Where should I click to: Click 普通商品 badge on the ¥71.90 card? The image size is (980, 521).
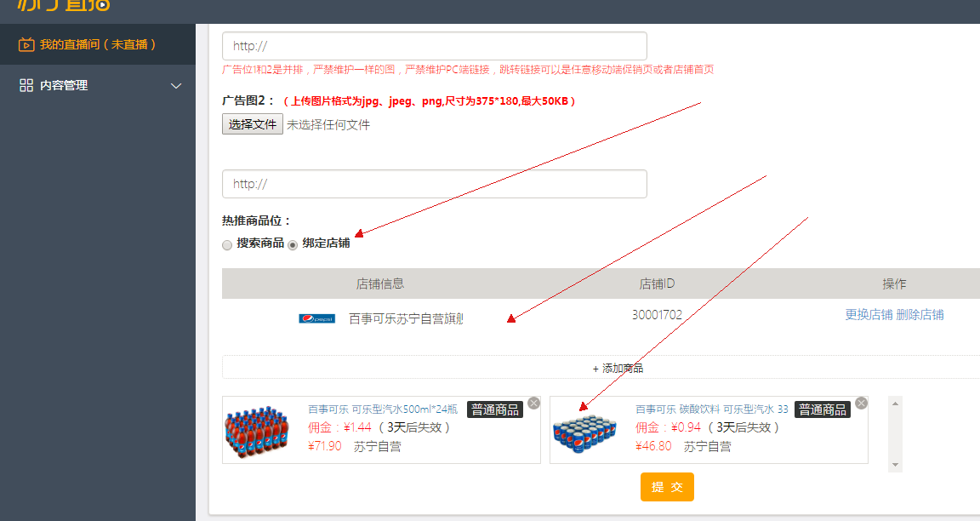point(495,409)
